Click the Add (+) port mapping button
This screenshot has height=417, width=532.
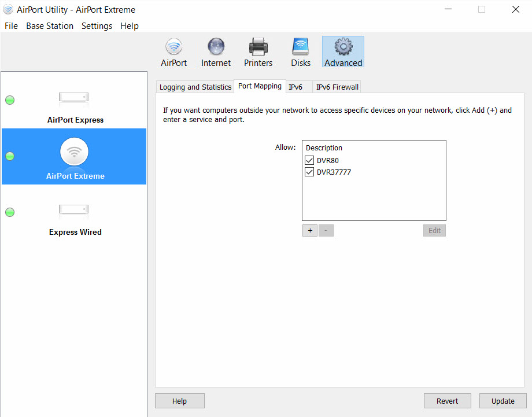(309, 230)
